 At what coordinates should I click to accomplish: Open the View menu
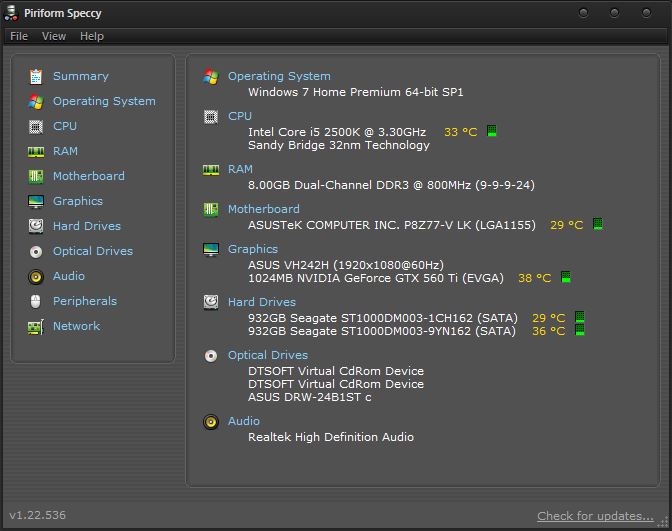54,36
